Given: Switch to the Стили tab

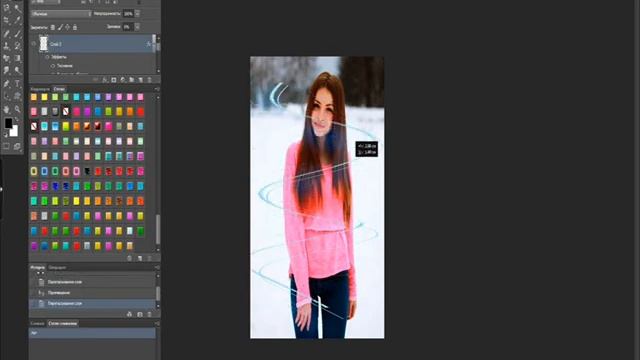Looking at the screenshot, I should (59, 89).
